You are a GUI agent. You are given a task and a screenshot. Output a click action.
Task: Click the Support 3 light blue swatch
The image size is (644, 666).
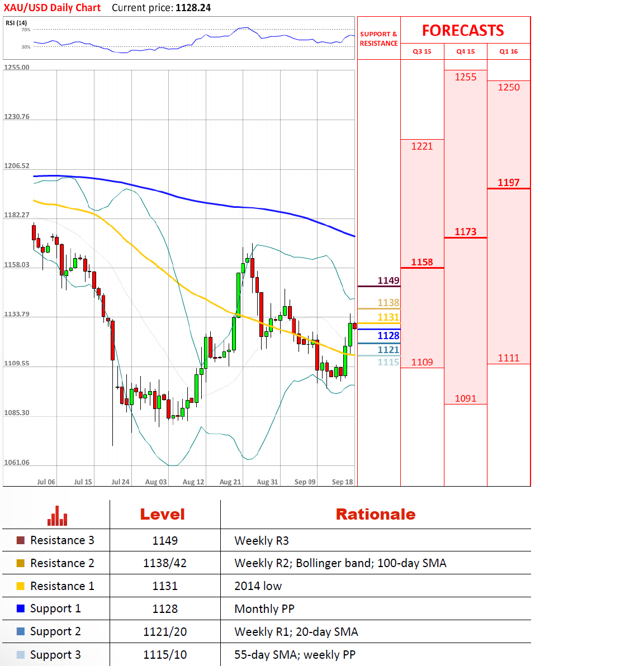click(20, 654)
